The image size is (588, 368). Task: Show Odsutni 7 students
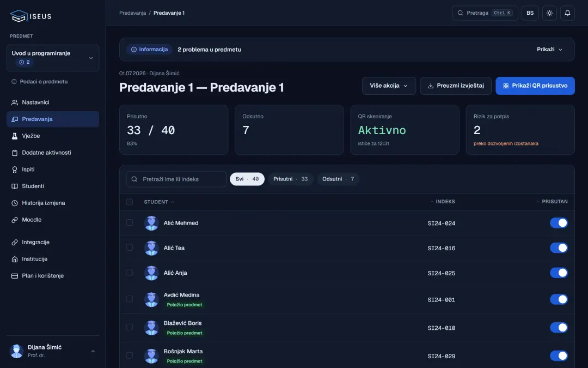pos(338,179)
